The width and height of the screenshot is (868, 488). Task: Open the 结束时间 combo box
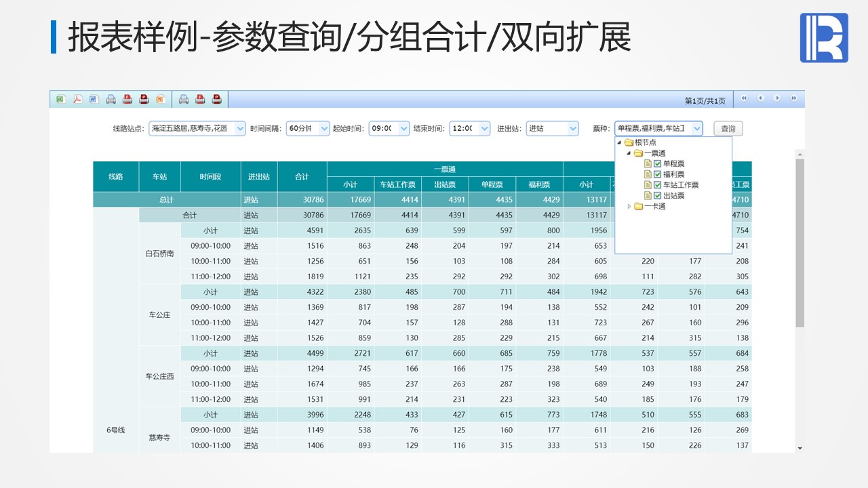coord(484,128)
